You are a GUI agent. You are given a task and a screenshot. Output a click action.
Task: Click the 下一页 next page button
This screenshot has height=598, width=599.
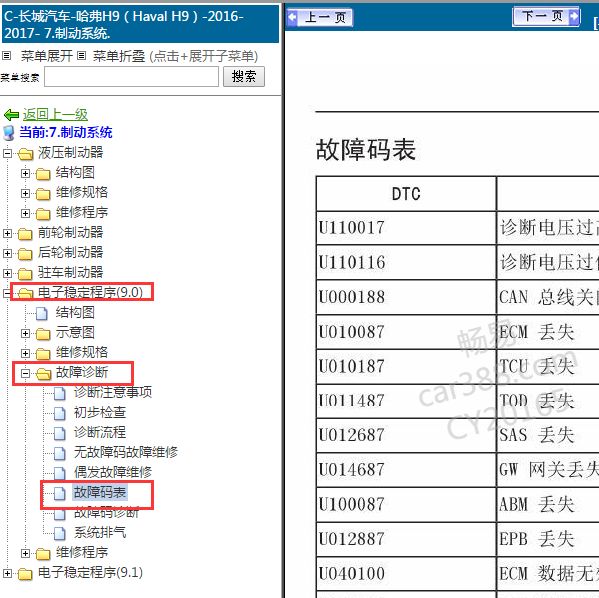[546, 17]
